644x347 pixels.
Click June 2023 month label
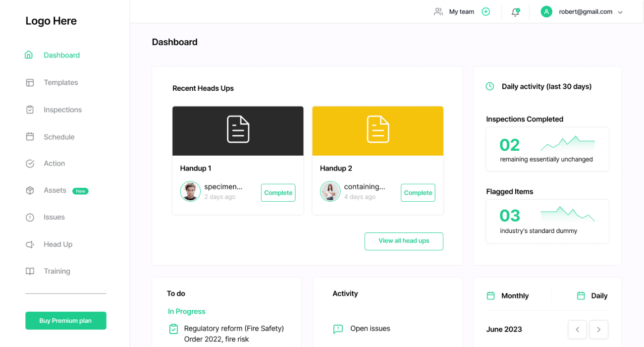tap(504, 329)
